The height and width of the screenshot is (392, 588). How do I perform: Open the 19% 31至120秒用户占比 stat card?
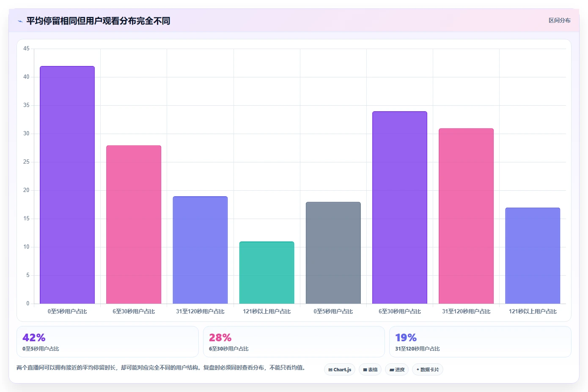(480, 342)
